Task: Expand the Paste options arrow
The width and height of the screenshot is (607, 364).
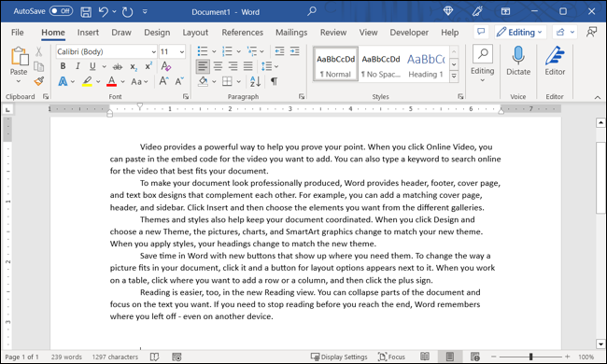Action: (18, 81)
